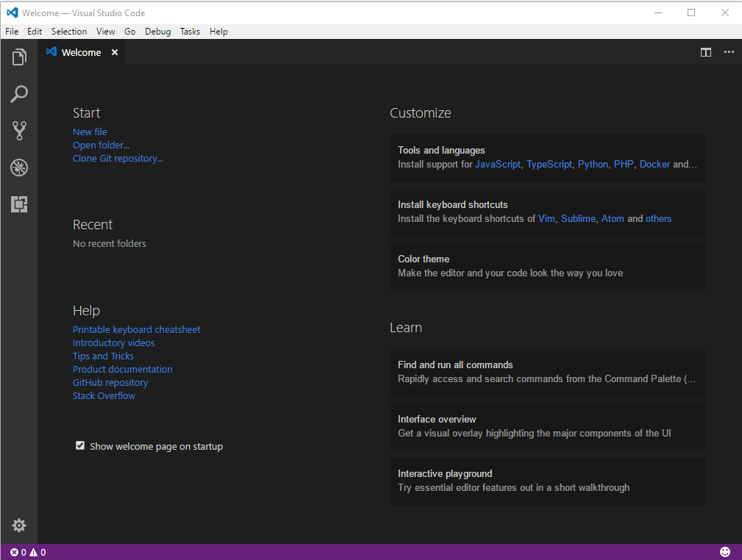Install Python language support

pos(593,164)
